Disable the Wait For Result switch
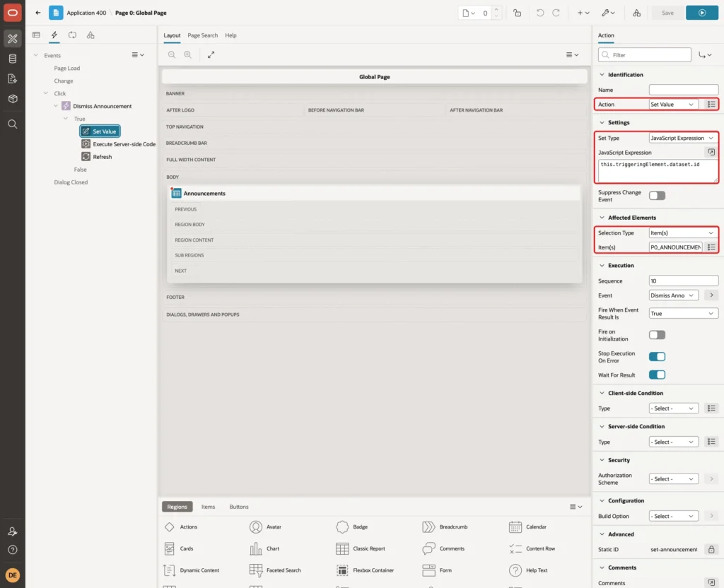 tap(657, 375)
